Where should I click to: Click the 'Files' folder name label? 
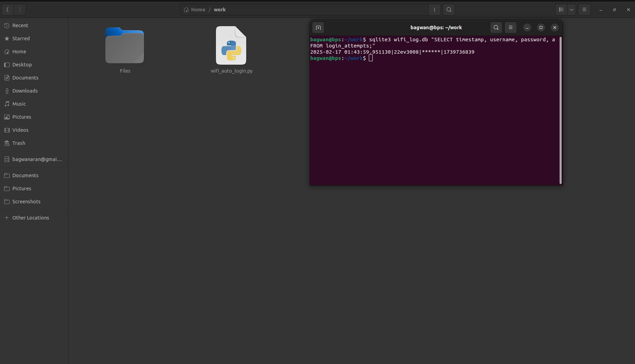point(125,71)
